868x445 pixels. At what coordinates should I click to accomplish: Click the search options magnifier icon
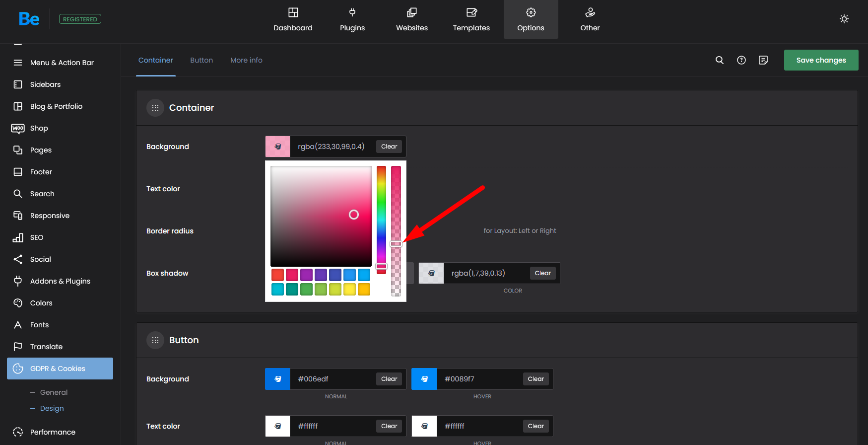[x=720, y=60]
